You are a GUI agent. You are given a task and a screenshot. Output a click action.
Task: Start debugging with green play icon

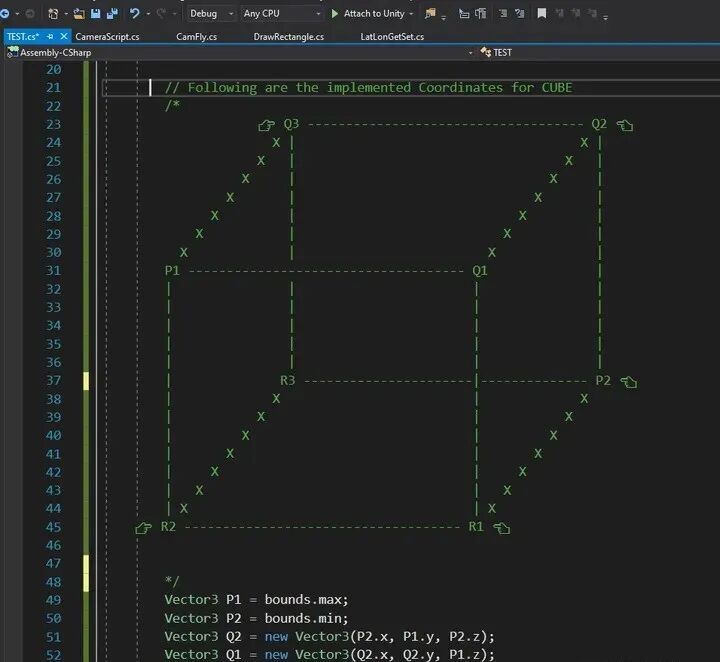click(335, 14)
